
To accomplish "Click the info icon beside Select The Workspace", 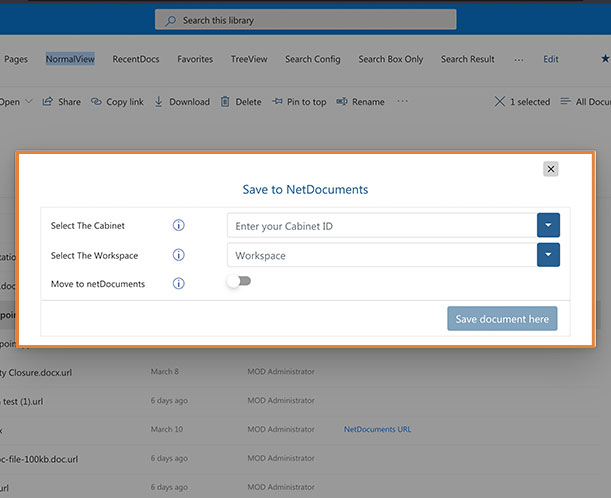I will (x=178, y=255).
